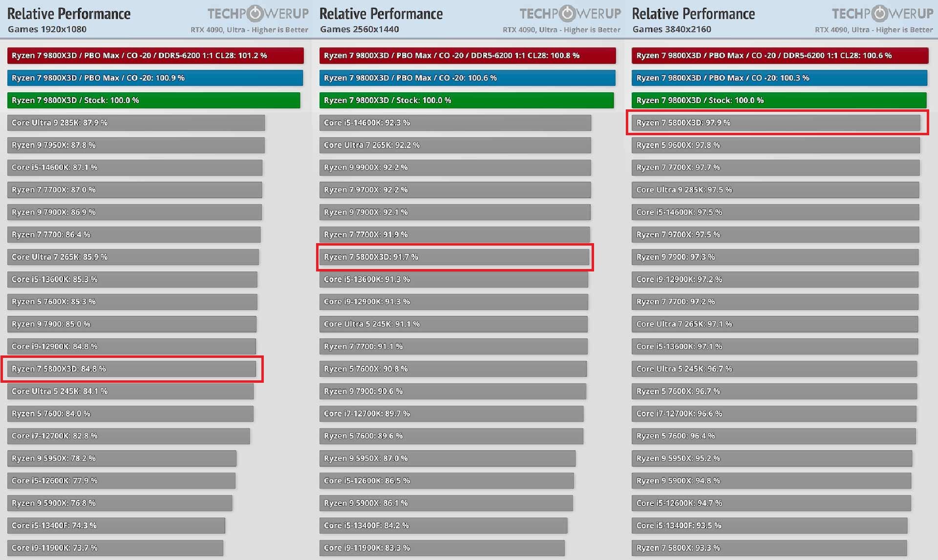Click Games 3840x2160 subtitle text

click(x=672, y=29)
